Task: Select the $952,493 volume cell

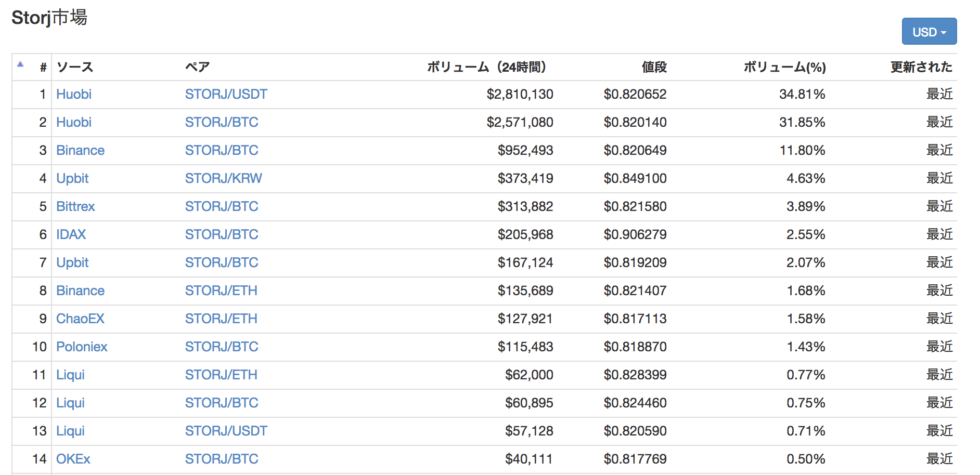Action: tap(525, 150)
